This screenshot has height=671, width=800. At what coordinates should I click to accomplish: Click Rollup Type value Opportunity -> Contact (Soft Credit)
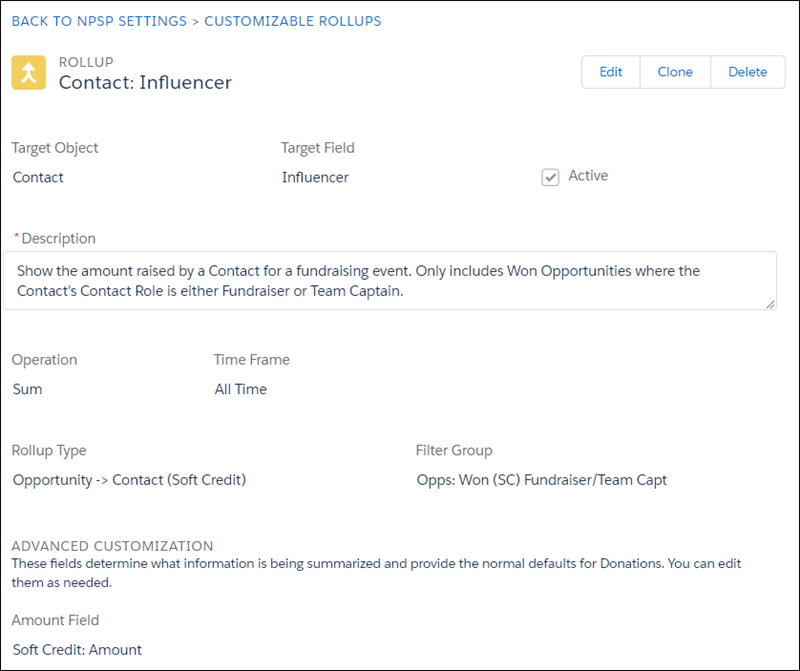point(130,480)
